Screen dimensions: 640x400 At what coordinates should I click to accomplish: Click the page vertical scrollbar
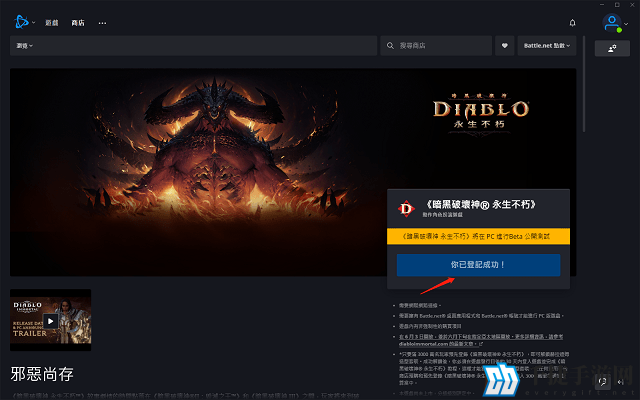click(584, 84)
